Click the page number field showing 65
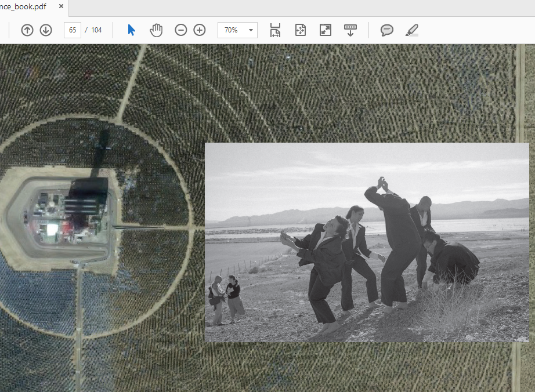This screenshot has width=535, height=392. coord(73,30)
